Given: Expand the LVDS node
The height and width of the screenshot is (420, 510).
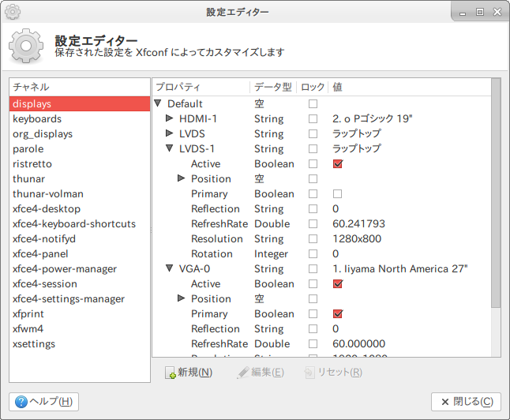Looking at the screenshot, I should (x=169, y=133).
